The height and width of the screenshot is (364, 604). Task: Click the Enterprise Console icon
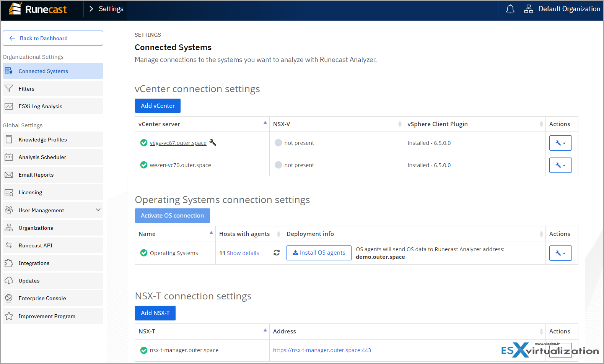coord(9,298)
